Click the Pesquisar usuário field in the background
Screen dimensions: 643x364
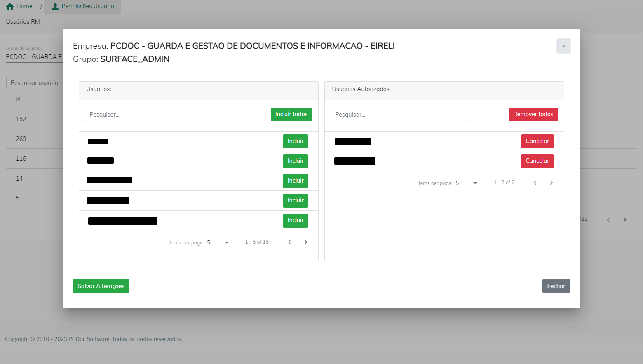(x=35, y=83)
